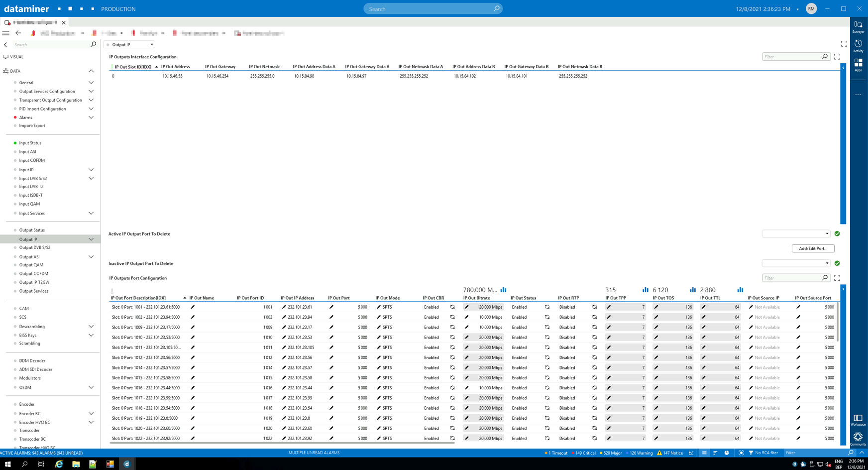Expand the Input DVB S/S2 node
This screenshot has height=470, width=868.
(x=91, y=178)
